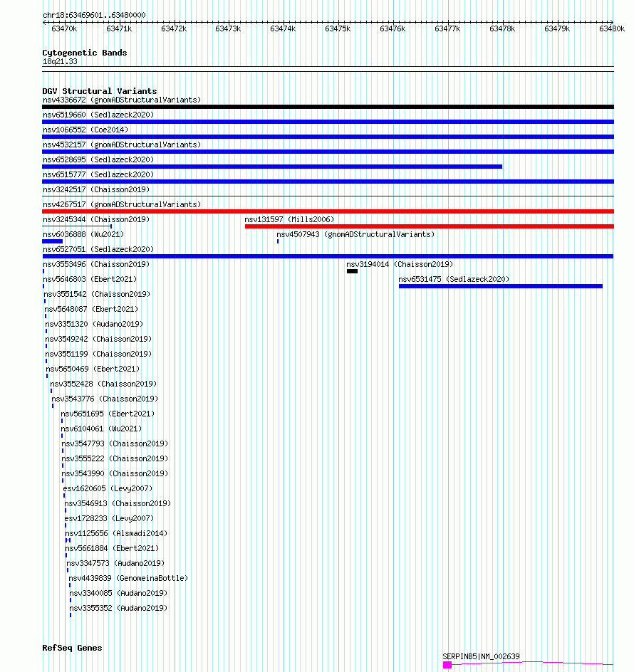Open nsv3551199 (Chaisson2019) label
The width and height of the screenshot is (634, 672).
coord(98,354)
